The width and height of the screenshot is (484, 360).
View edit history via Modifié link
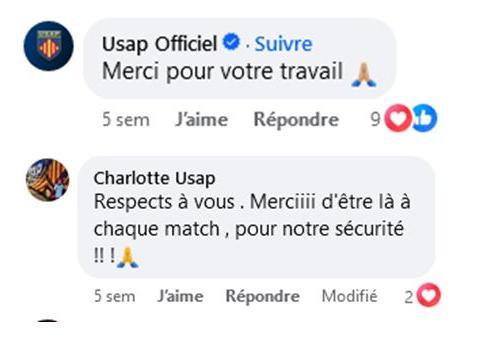pyautogui.click(x=349, y=296)
